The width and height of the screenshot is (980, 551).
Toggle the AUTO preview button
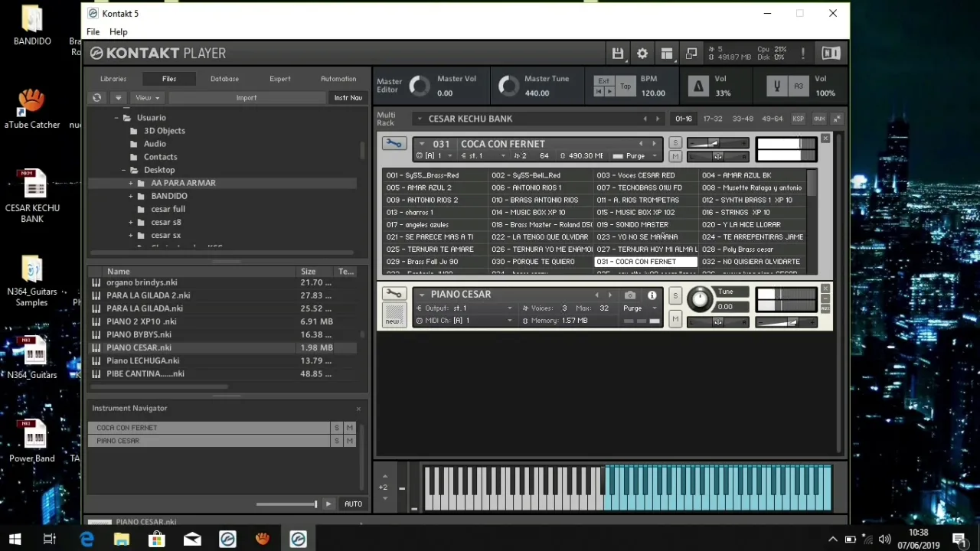353,504
